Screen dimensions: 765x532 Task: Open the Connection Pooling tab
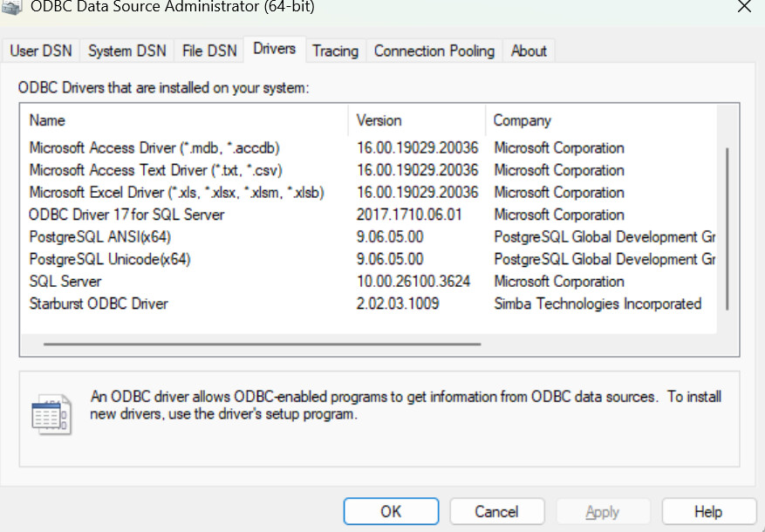434,51
